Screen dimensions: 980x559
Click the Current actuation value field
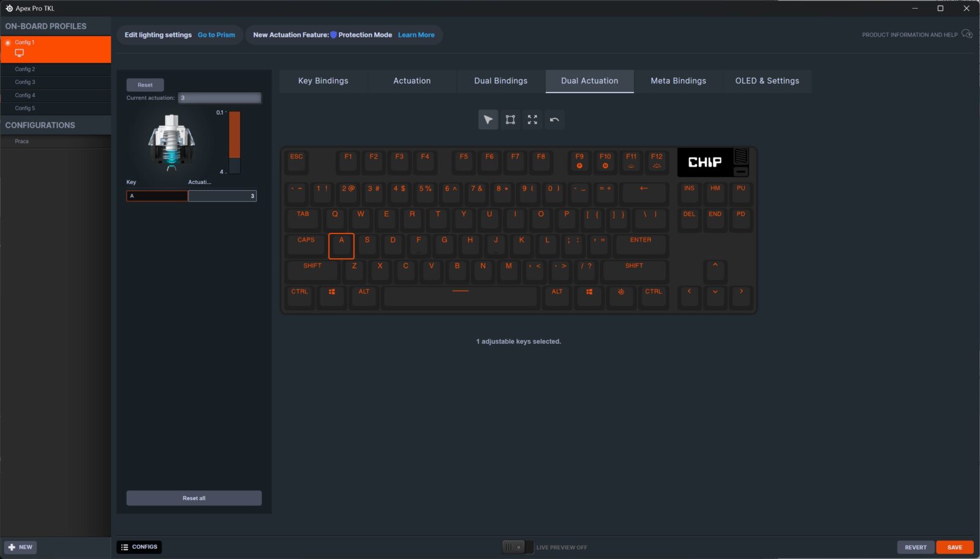220,98
